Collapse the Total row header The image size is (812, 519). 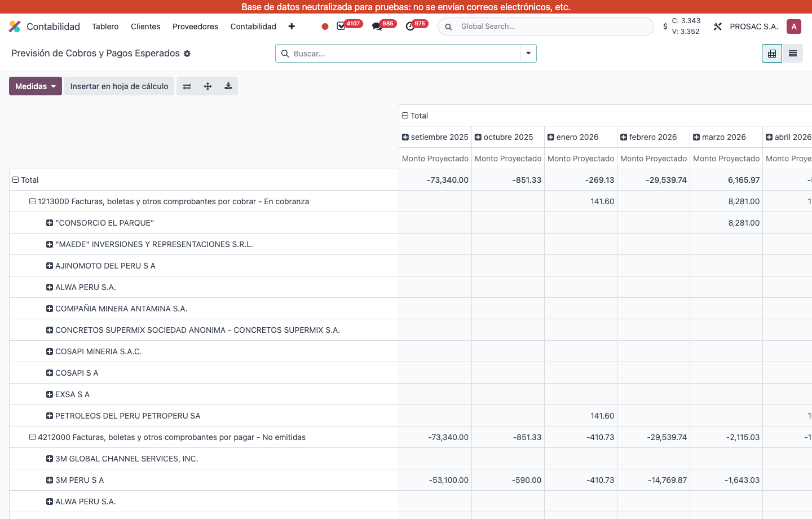click(16, 180)
